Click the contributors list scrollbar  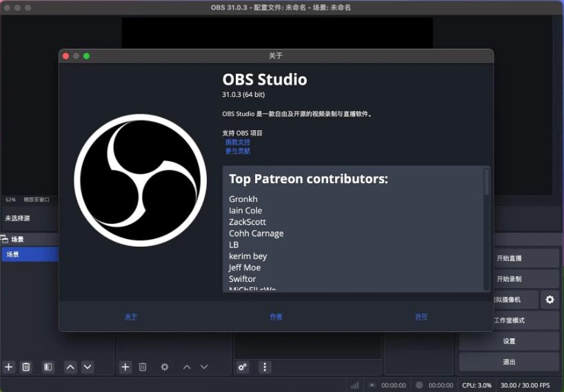click(486, 182)
